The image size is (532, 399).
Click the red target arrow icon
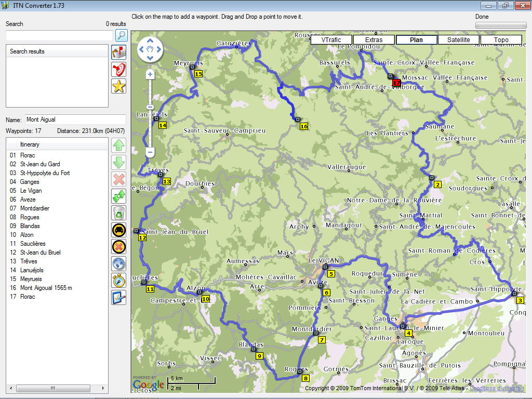[x=119, y=69]
